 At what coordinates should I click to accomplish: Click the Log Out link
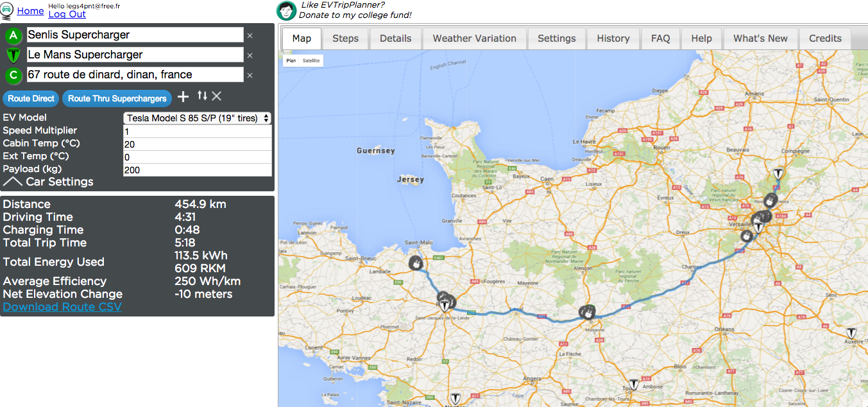67,14
